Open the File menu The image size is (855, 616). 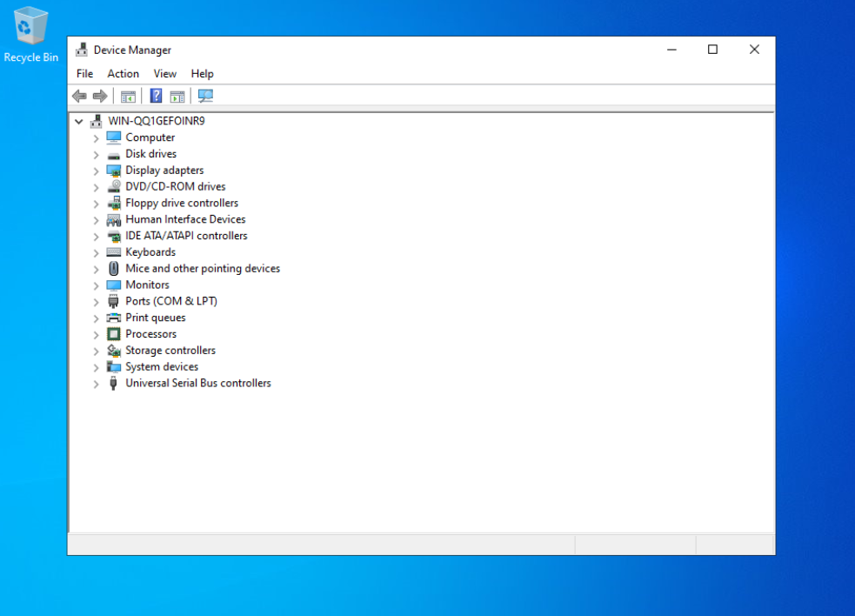pos(84,74)
